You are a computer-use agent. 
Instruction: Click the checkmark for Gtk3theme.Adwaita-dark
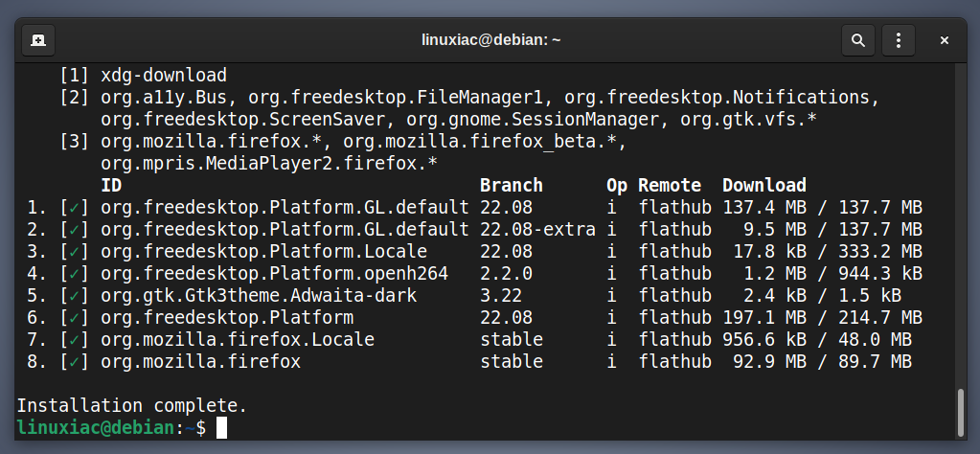click(x=75, y=295)
